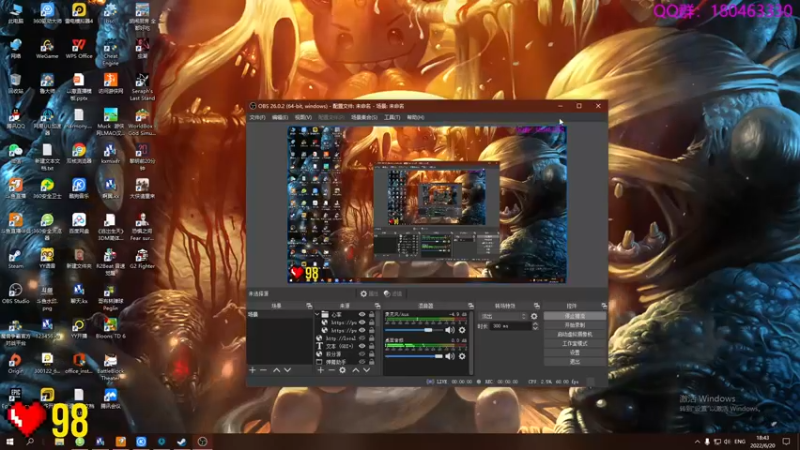Image resolution: width=800 pixels, height=450 pixels.
Task: Pop out the 混音器 dock panel
Action: pos(470,306)
